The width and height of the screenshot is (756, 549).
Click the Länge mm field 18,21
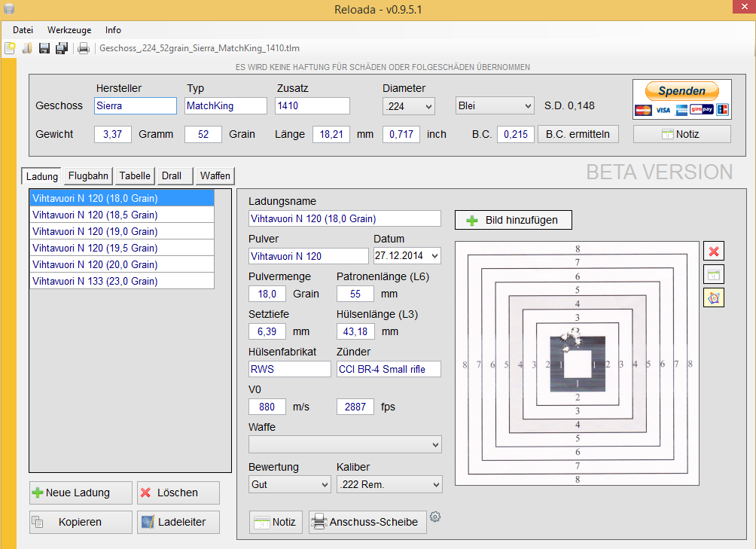[x=331, y=134]
